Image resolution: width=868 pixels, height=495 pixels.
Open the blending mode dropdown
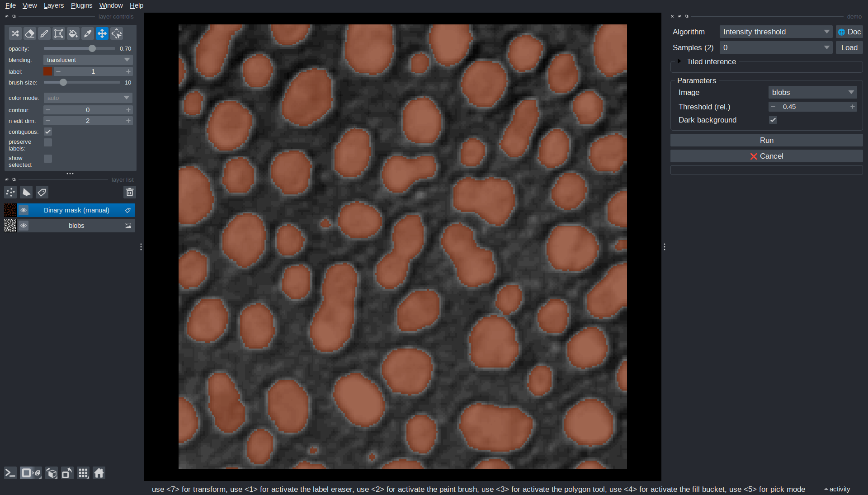(x=88, y=60)
